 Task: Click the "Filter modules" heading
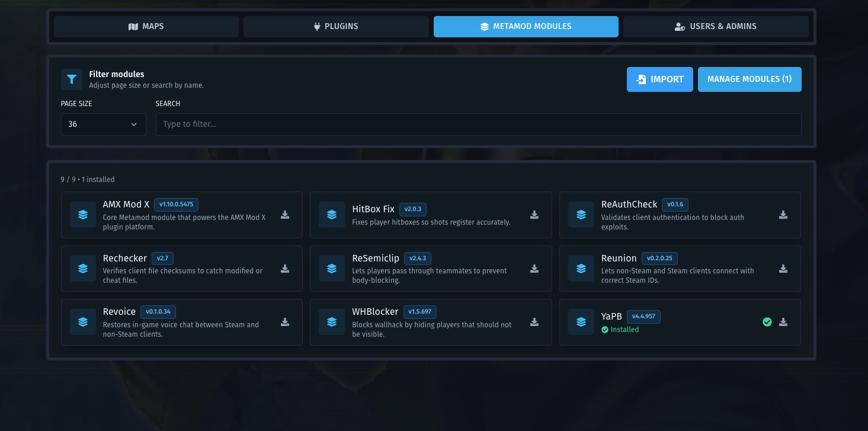click(x=117, y=74)
